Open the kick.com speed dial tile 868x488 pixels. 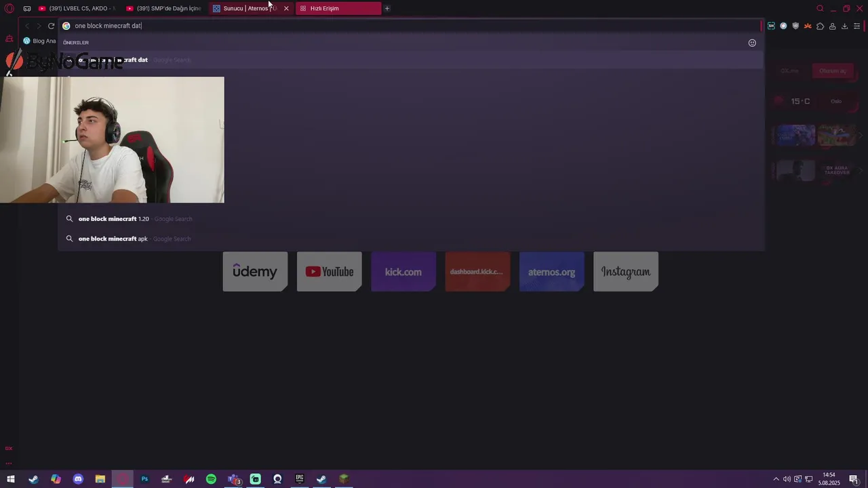(x=403, y=272)
